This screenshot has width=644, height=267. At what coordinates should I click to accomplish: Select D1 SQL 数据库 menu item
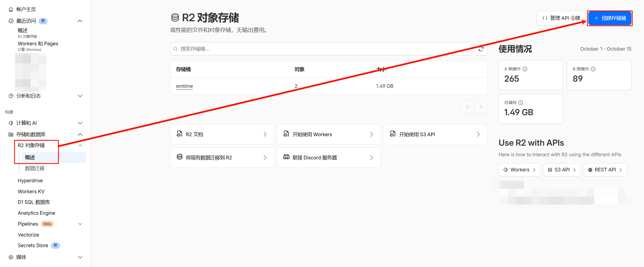point(34,202)
